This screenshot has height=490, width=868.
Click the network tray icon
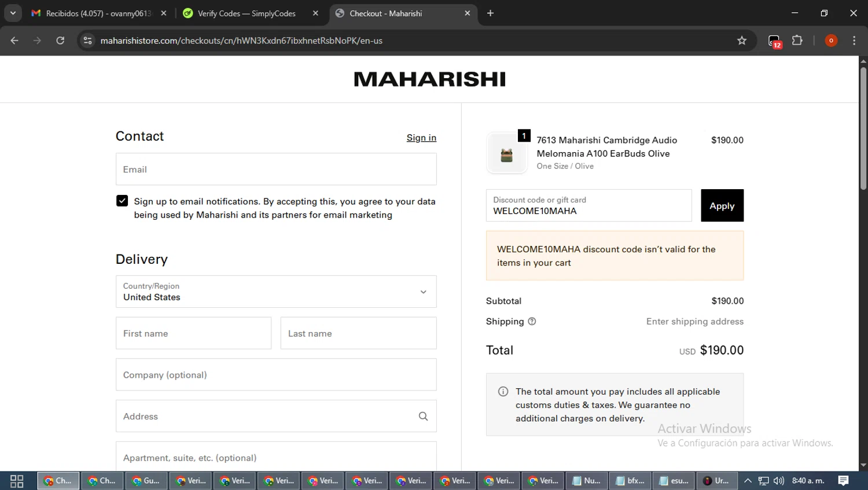[763, 481]
